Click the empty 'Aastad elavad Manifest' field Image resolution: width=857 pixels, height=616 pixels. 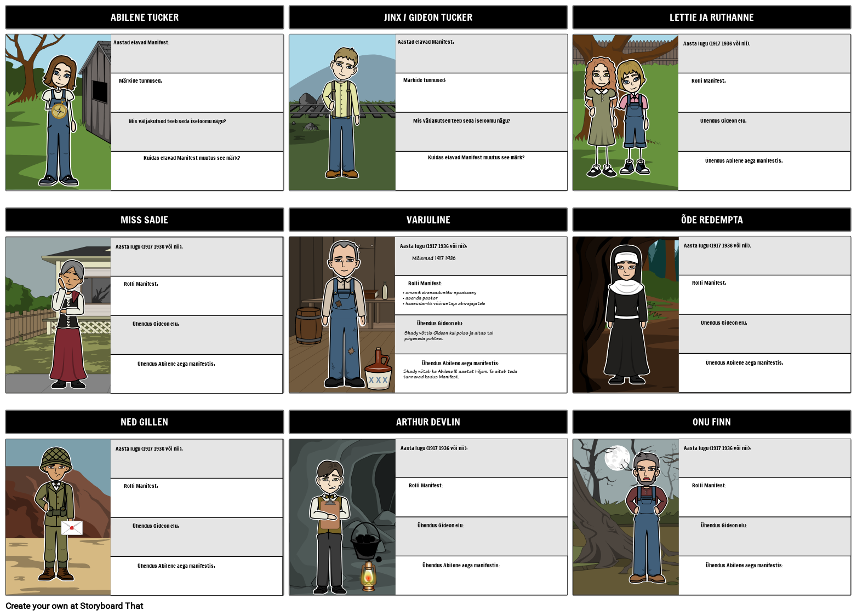click(197, 53)
